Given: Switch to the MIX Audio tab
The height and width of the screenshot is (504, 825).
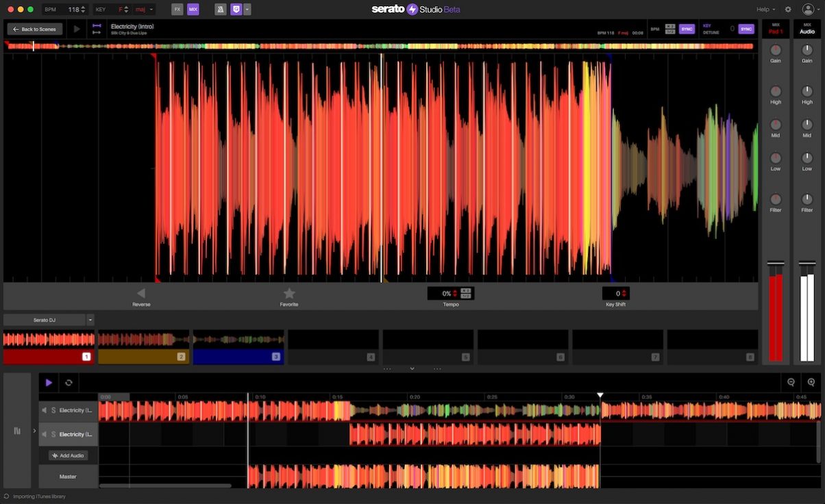Looking at the screenshot, I should (x=807, y=29).
